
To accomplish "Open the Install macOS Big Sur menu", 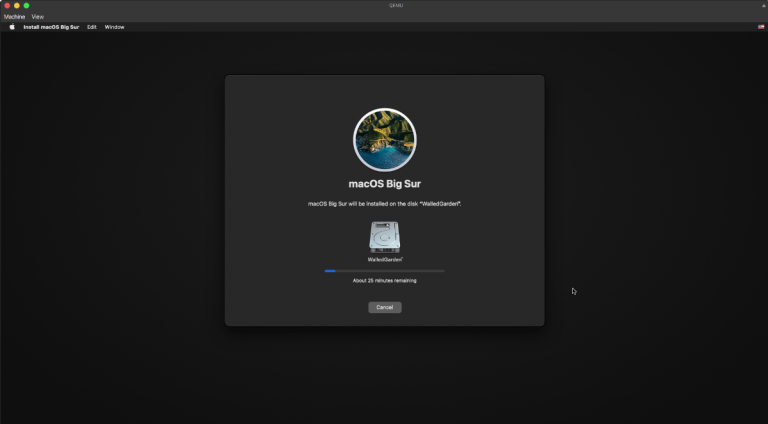I will point(51,27).
